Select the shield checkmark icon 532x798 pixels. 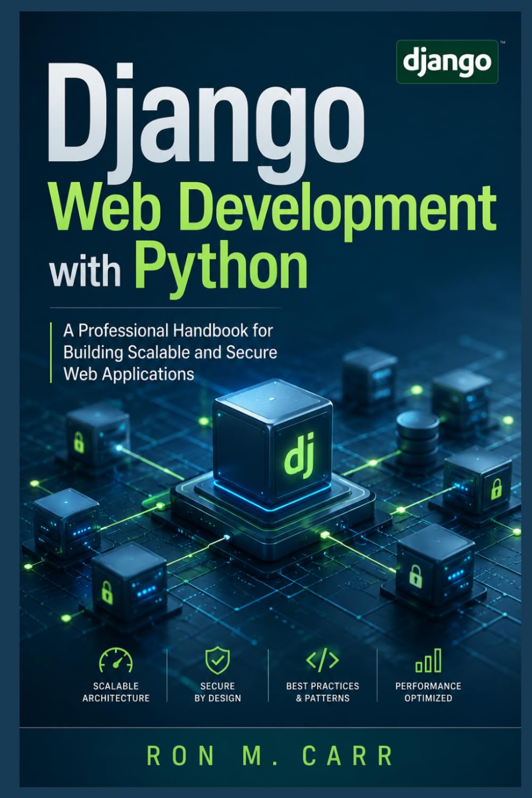[218, 660]
